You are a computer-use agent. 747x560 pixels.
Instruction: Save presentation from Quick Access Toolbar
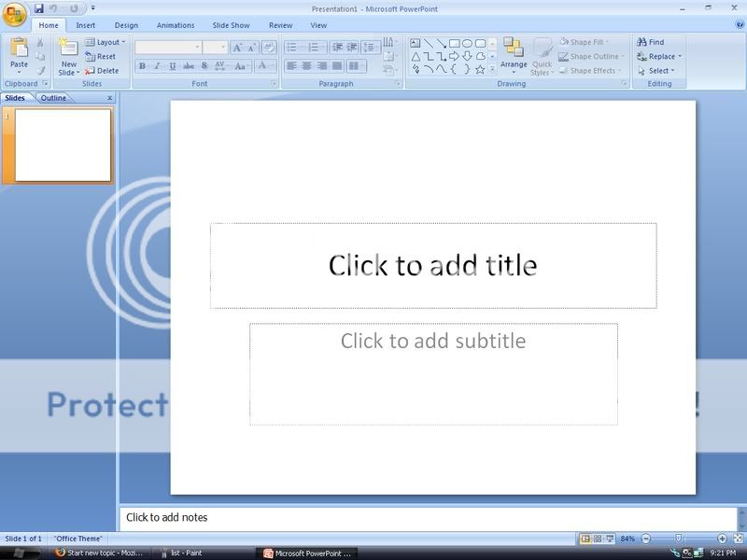coord(39,7)
